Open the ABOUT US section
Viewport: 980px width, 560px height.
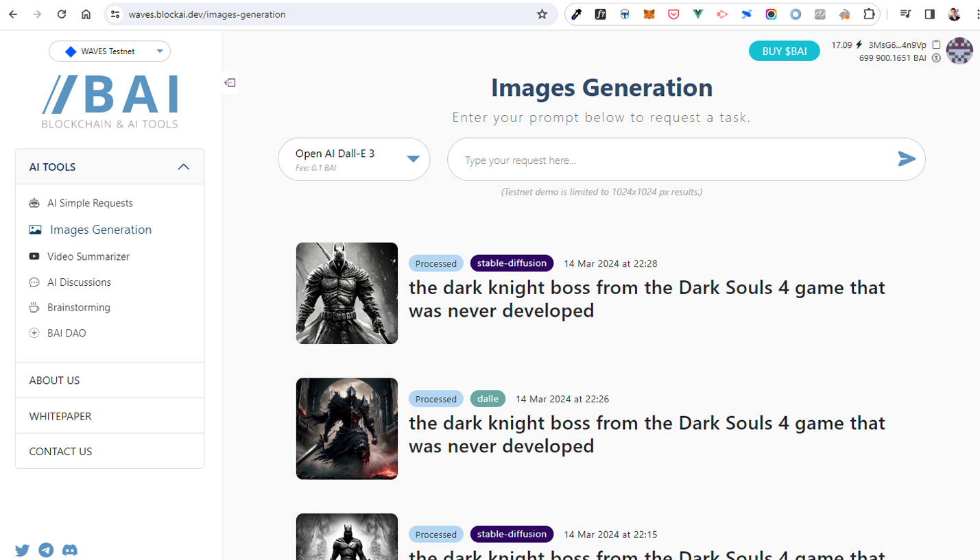110,380
